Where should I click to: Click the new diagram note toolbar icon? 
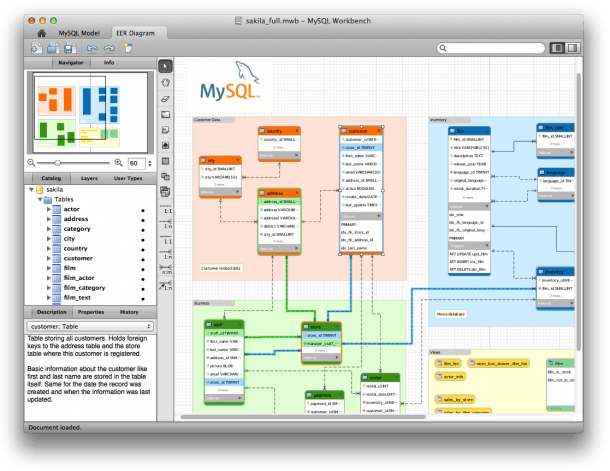click(128, 48)
